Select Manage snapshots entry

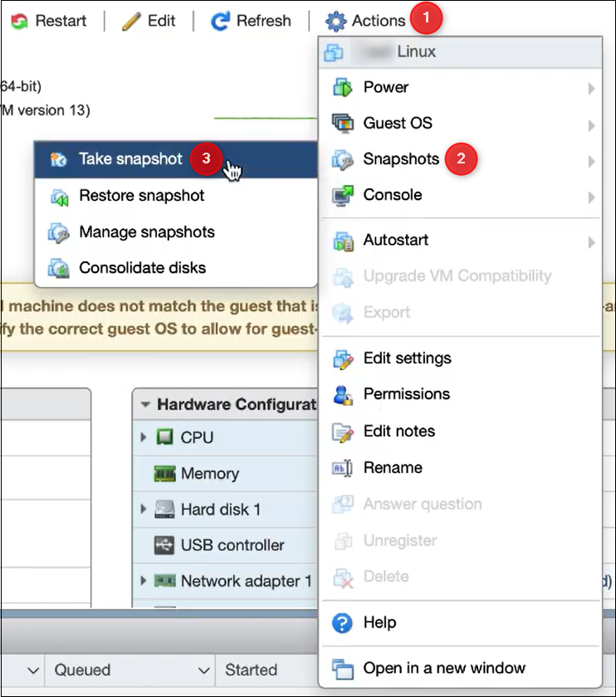(176, 232)
